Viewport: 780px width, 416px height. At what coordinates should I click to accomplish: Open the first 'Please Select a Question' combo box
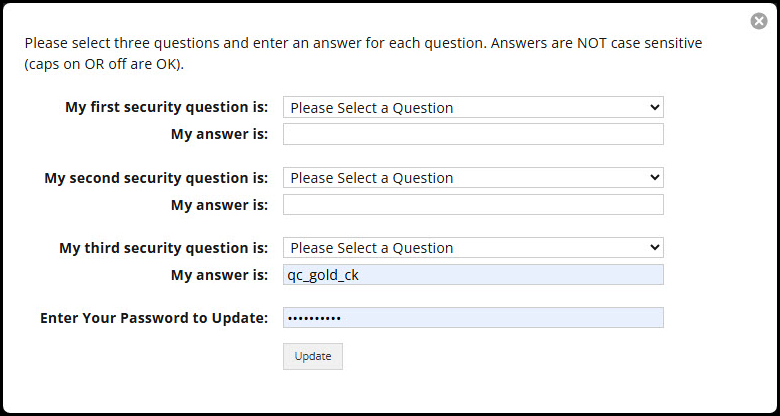tap(473, 107)
